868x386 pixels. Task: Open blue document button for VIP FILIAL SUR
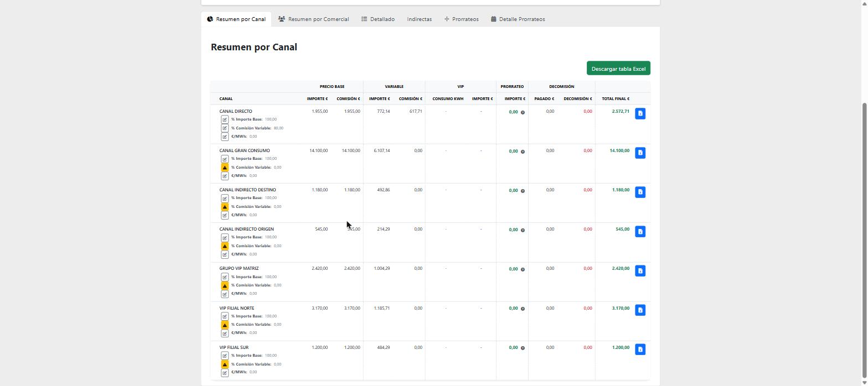tap(640, 349)
